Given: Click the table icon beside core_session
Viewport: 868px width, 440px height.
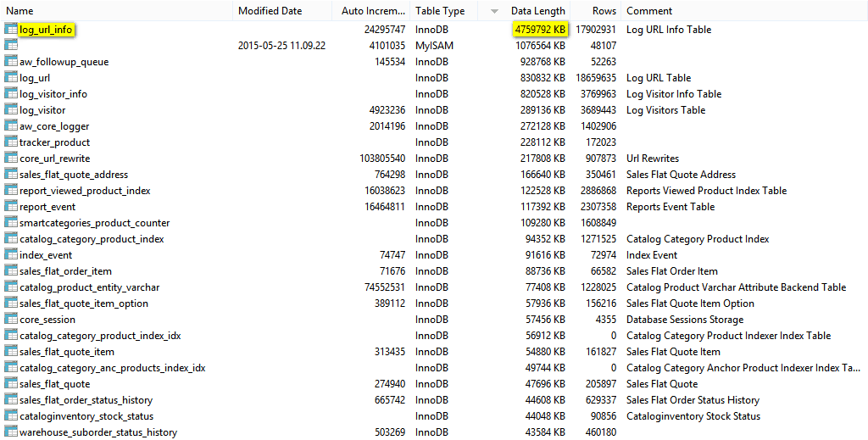Looking at the screenshot, I should coord(10,320).
